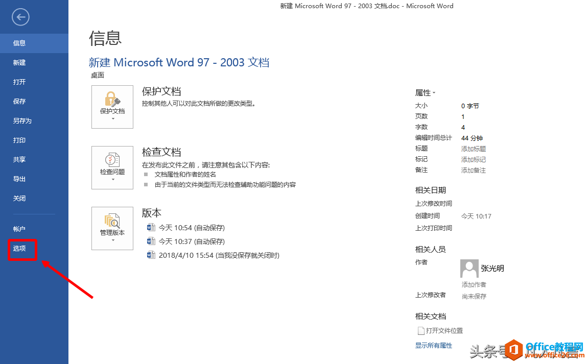This screenshot has height=364, width=588.
Task: Click the 相关文档 section heading
Action: [x=431, y=317]
